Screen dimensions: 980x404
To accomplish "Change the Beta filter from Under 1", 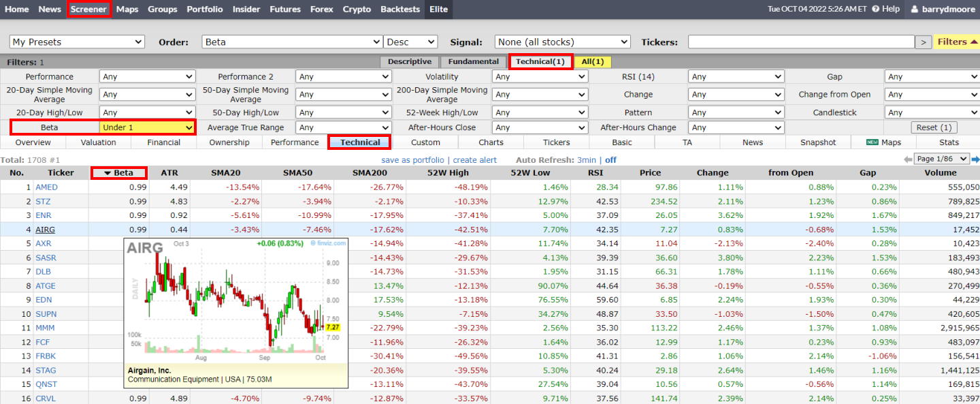I will tap(146, 127).
